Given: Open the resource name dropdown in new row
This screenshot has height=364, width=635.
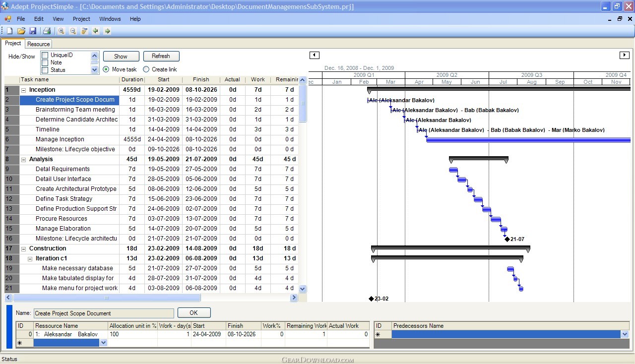Looking at the screenshot, I should point(103,343).
